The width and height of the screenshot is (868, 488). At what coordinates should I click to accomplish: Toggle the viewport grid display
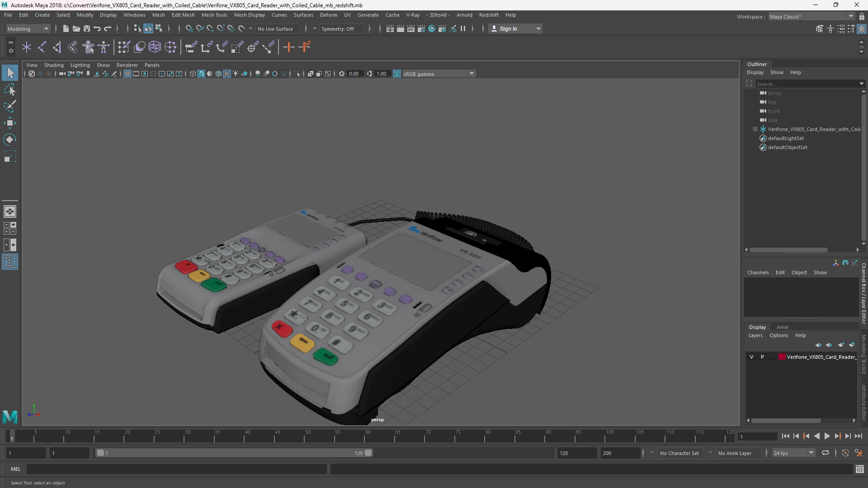click(x=127, y=74)
